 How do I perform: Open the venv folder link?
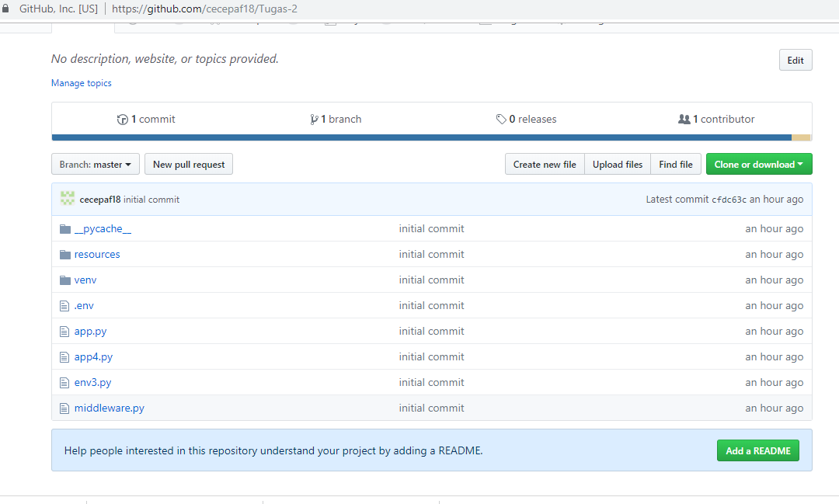point(85,280)
